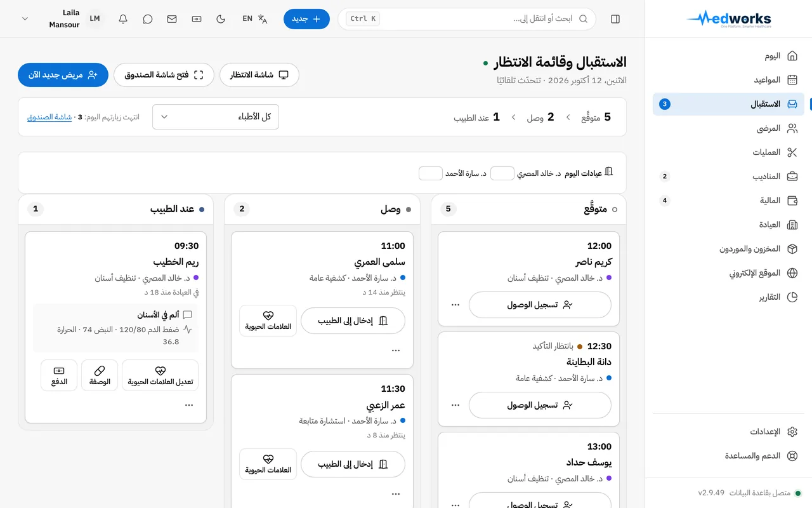The image size is (812, 508).
Task: Open الإعدادات settings
Action: click(x=728, y=432)
